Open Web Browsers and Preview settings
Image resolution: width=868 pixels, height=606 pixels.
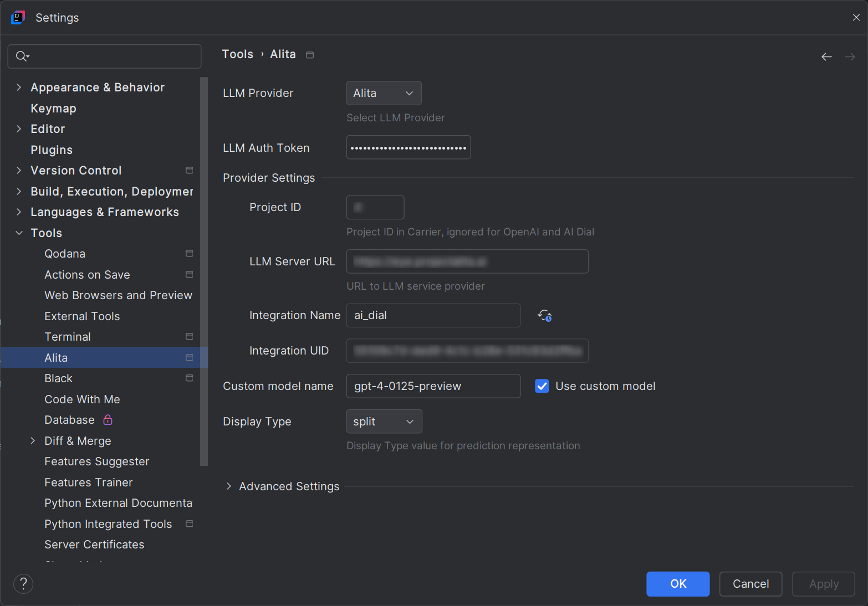(118, 295)
